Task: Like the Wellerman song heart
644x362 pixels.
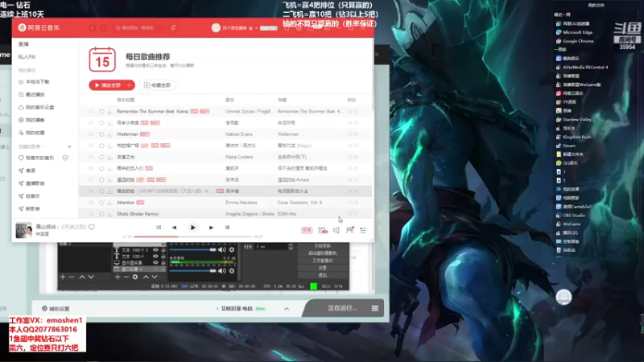Action: (101, 134)
